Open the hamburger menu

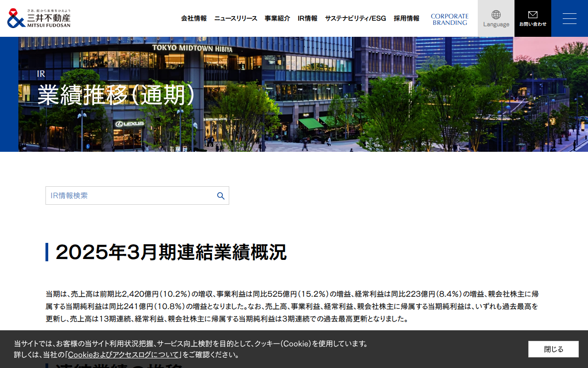[570, 18]
